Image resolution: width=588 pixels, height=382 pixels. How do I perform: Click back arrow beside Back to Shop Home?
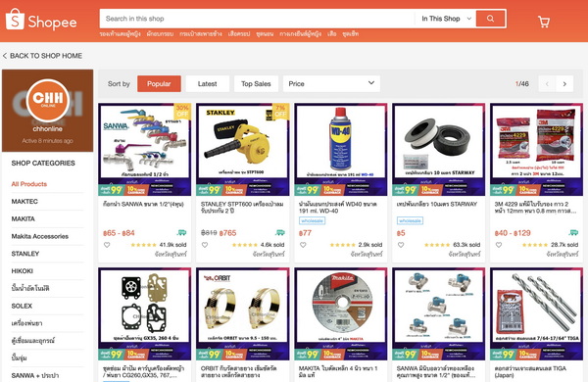[x=5, y=56]
